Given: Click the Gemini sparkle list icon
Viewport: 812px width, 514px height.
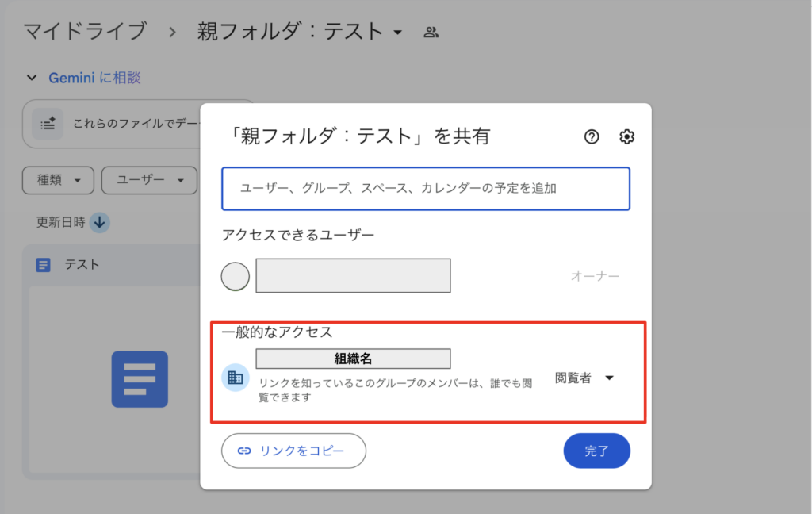Looking at the screenshot, I should (x=48, y=123).
